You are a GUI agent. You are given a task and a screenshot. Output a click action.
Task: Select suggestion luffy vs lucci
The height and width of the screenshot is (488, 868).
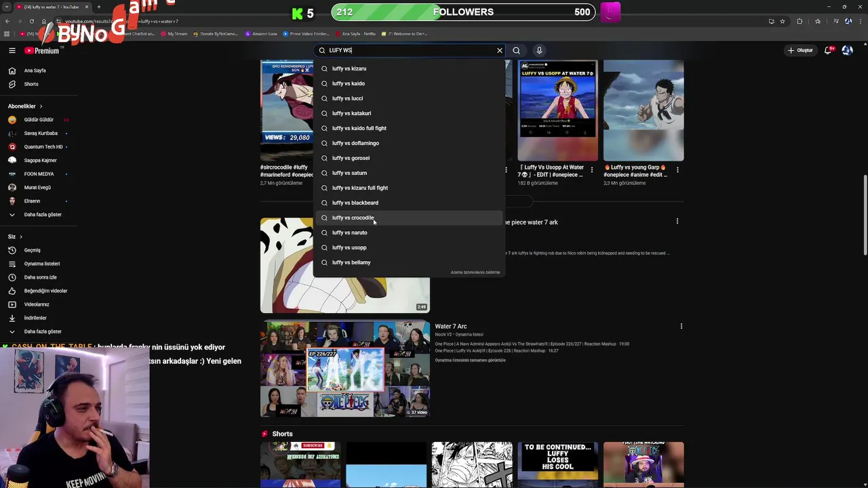pos(409,98)
